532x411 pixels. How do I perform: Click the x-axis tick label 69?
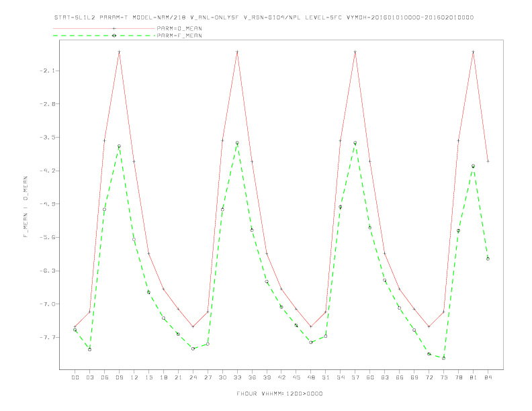[x=414, y=377]
